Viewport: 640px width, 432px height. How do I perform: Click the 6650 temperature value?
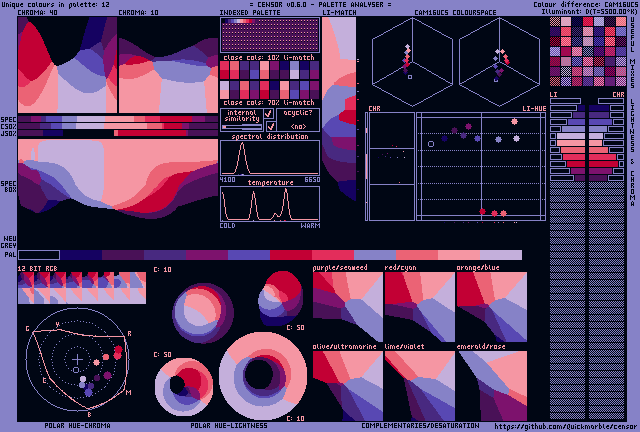click(312, 180)
